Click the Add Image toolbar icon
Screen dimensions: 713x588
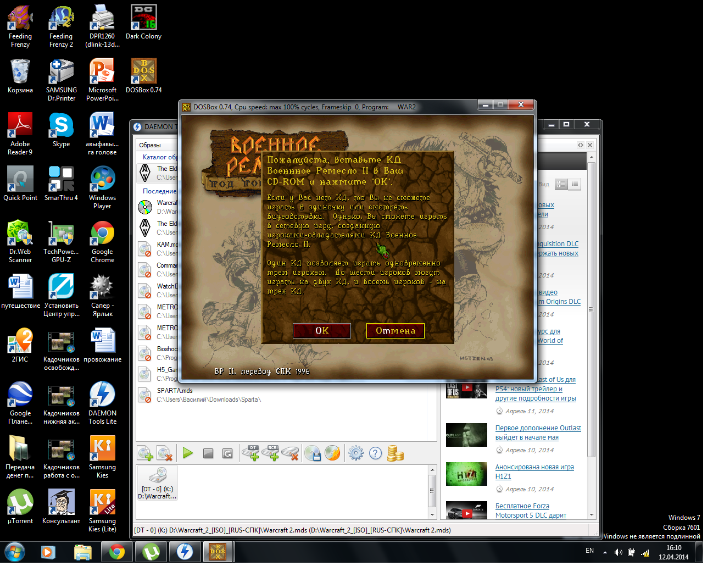pos(145,453)
